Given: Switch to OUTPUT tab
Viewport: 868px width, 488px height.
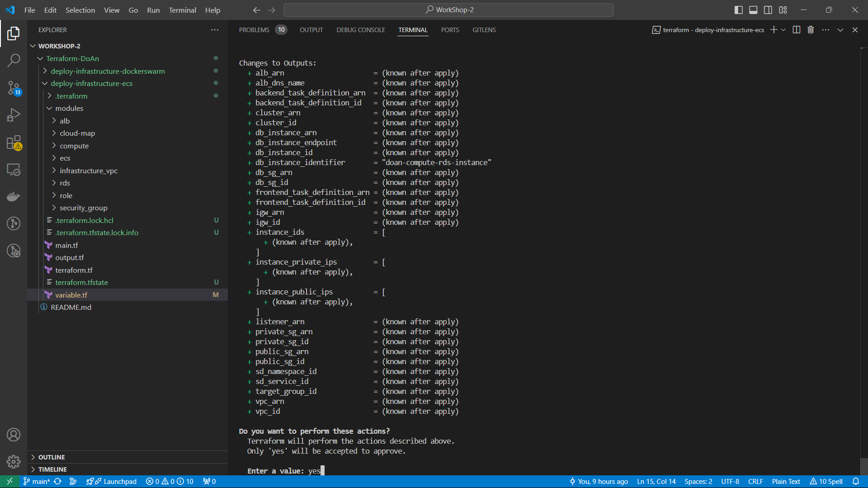Looking at the screenshot, I should pyautogui.click(x=311, y=30).
